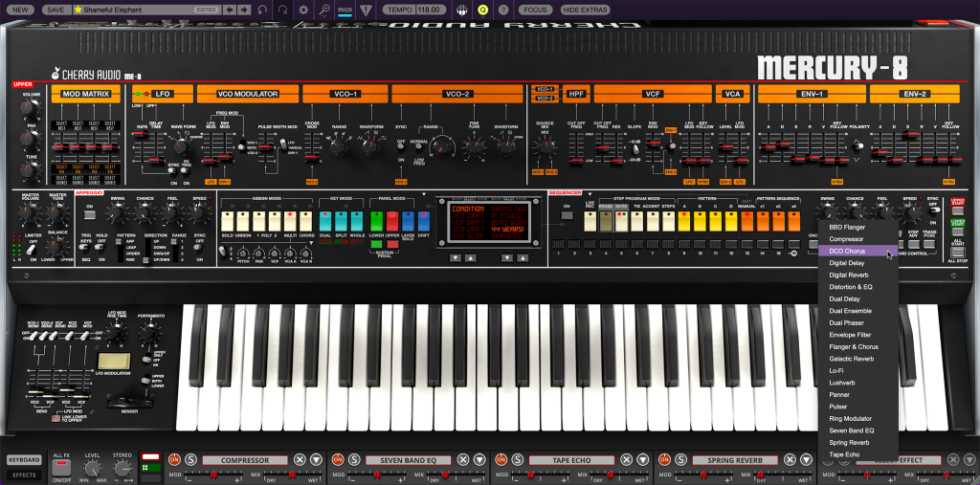This screenshot has height=485, width=980.
Task: Solo the Spring Reverb effect
Action: click(x=681, y=459)
